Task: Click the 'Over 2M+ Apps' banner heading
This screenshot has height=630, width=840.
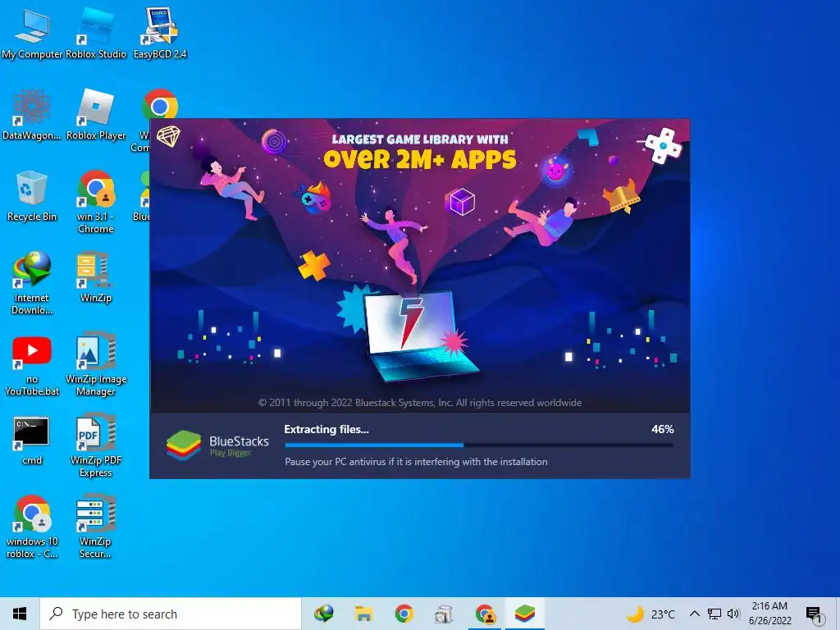Action: tap(420, 158)
